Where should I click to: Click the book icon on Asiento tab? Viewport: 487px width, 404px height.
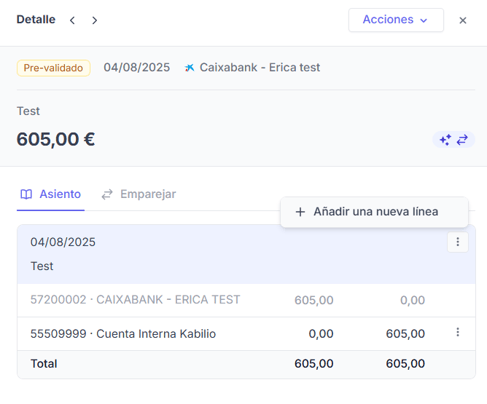pos(26,194)
